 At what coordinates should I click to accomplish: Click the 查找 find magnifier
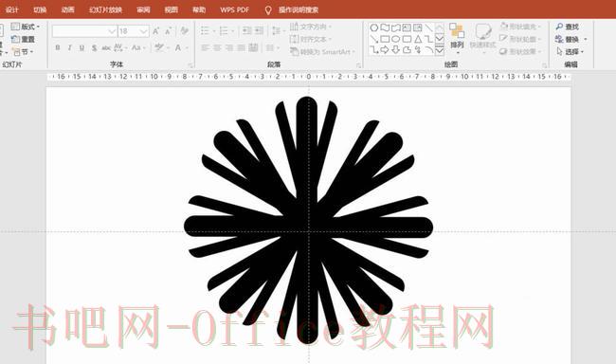pos(568,27)
